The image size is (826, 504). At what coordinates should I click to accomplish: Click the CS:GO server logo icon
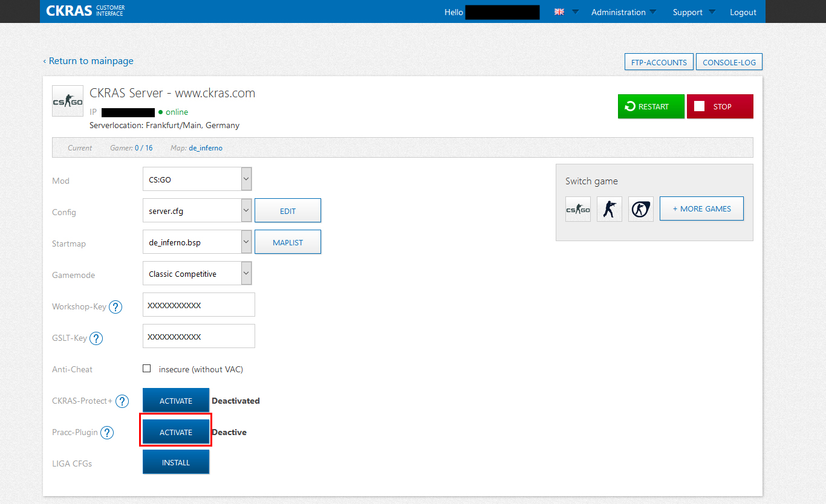(x=68, y=101)
